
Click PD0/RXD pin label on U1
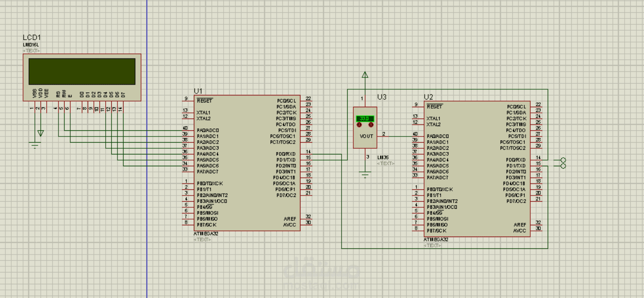(x=286, y=154)
